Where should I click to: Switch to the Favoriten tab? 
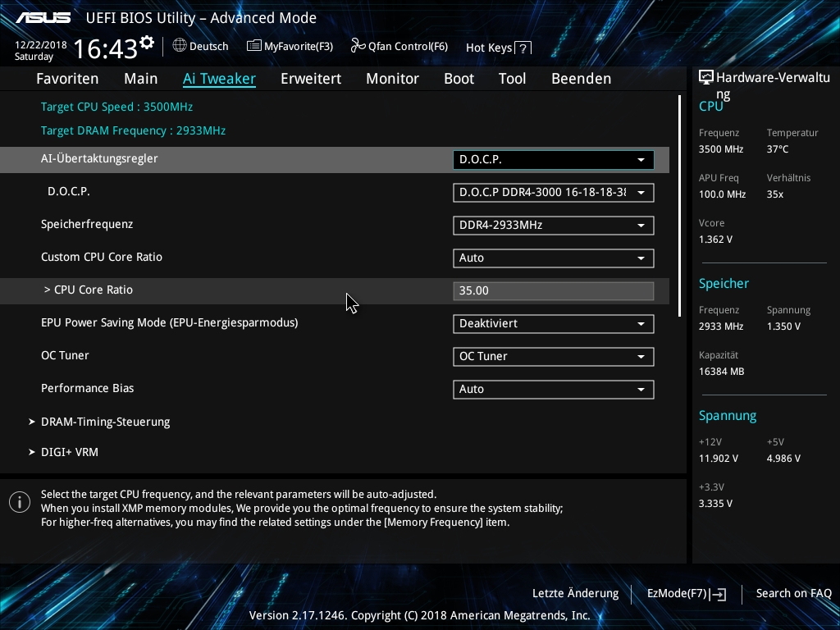67,79
